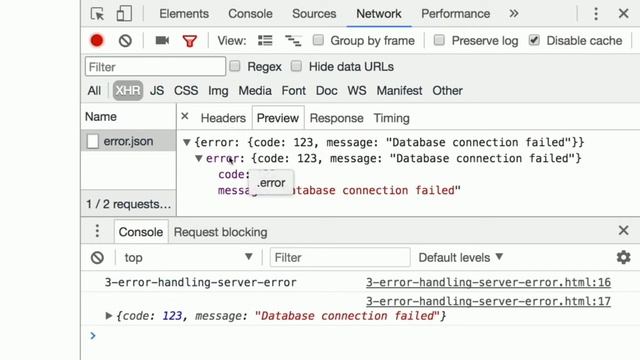The image size is (640, 360).
Task: Toggle the device toolbar icon
Action: tap(124, 13)
